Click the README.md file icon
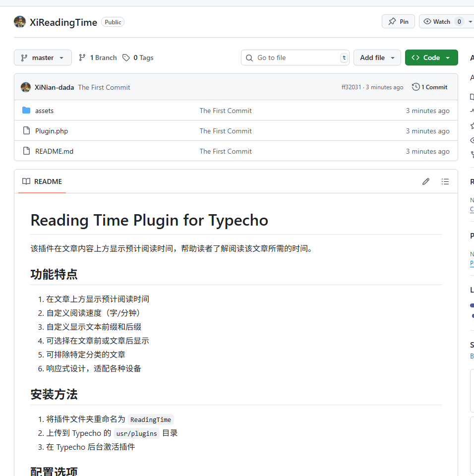474x476 pixels. tap(26, 151)
